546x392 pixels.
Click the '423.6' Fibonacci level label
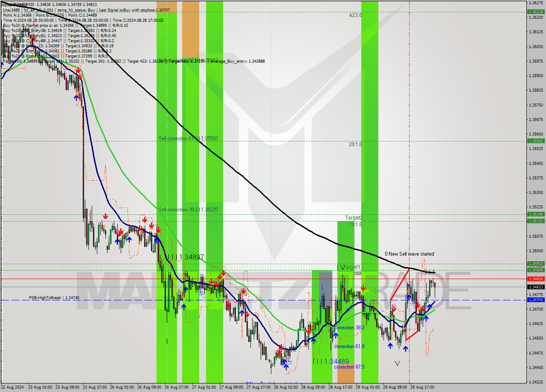(x=355, y=15)
